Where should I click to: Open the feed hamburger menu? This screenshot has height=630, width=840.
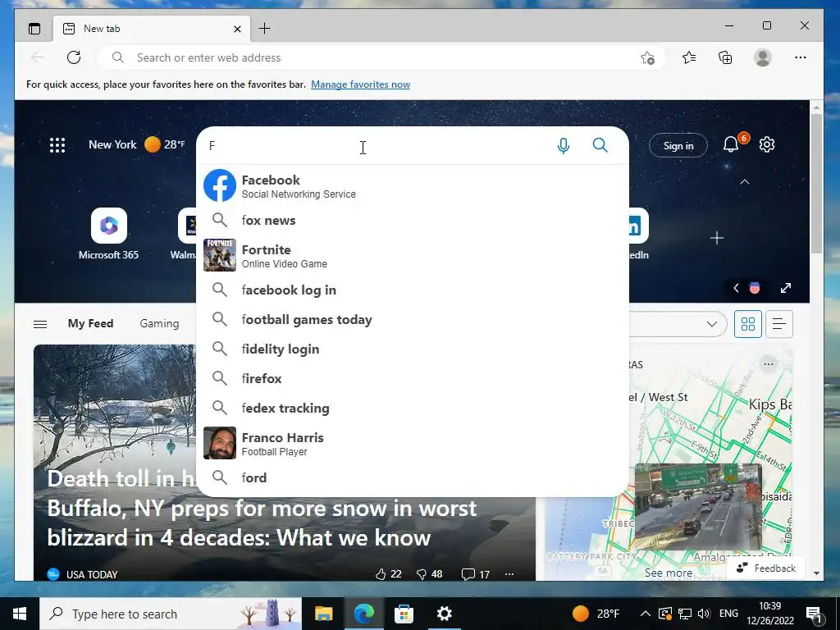click(x=40, y=324)
